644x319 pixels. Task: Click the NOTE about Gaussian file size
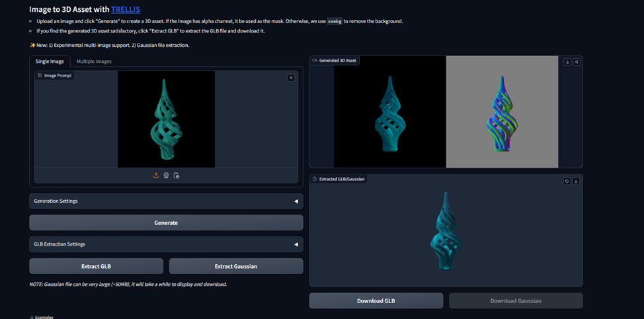(128, 284)
